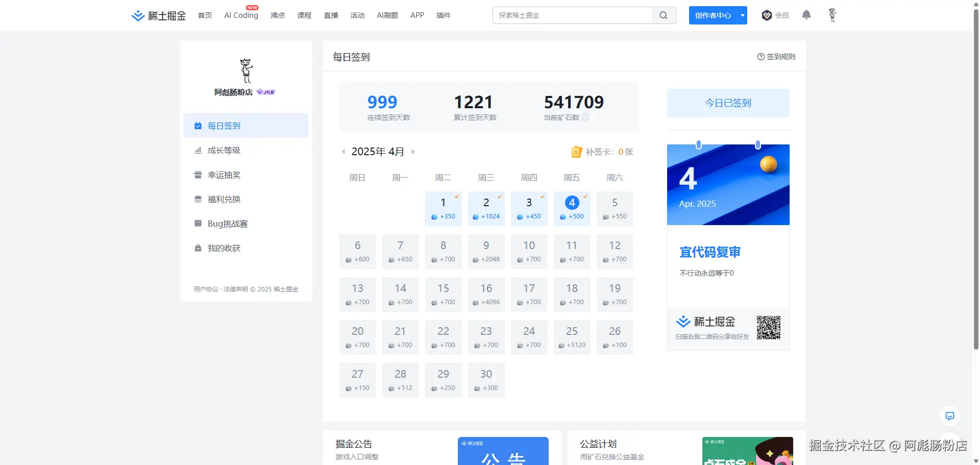
Task: Click the 补签卡 card icon
Action: (576, 152)
